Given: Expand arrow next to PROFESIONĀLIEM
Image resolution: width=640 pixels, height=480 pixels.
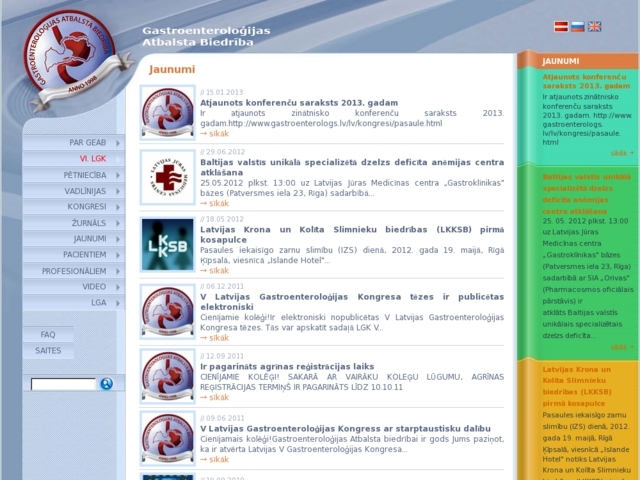Looking at the screenshot, I should point(118,271).
